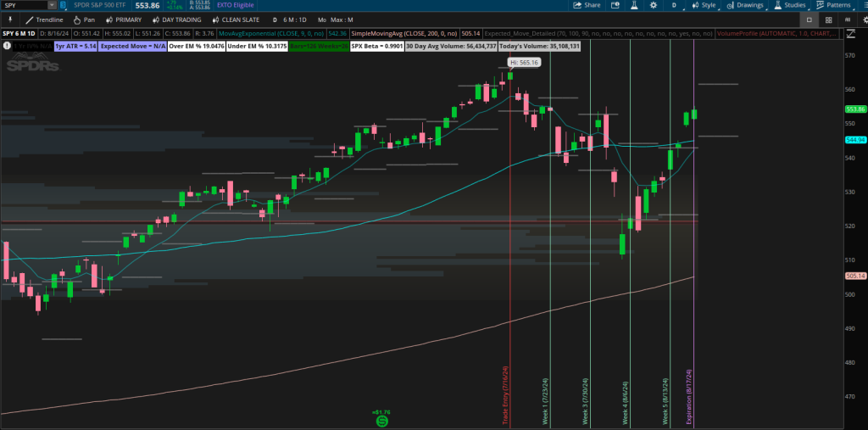Open the symbol selector dropdown arrow
Viewport: 868px width, 430px height.
(52, 5)
